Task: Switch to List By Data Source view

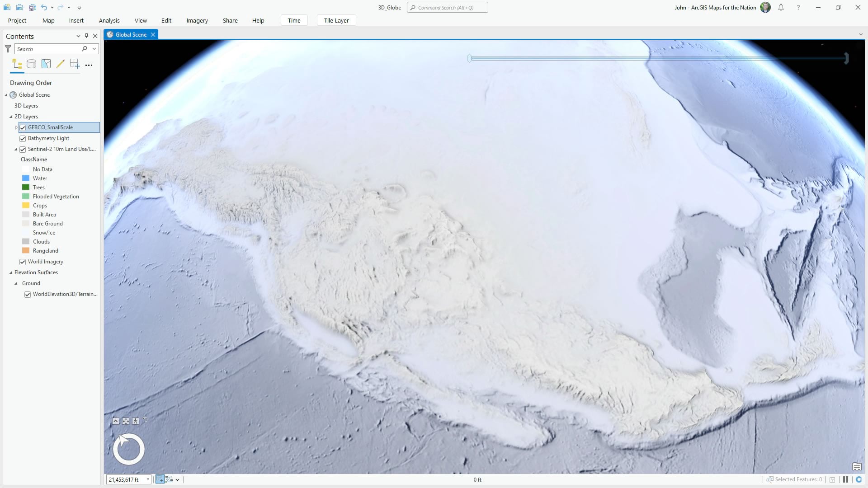Action: pyautogui.click(x=31, y=64)
